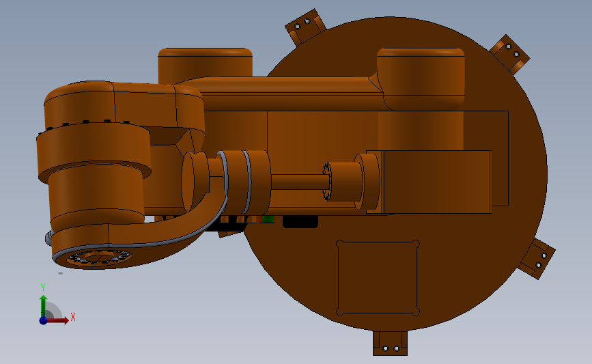
Task: Select the thin shaft between the two cylinders
Action: (299, 182)
